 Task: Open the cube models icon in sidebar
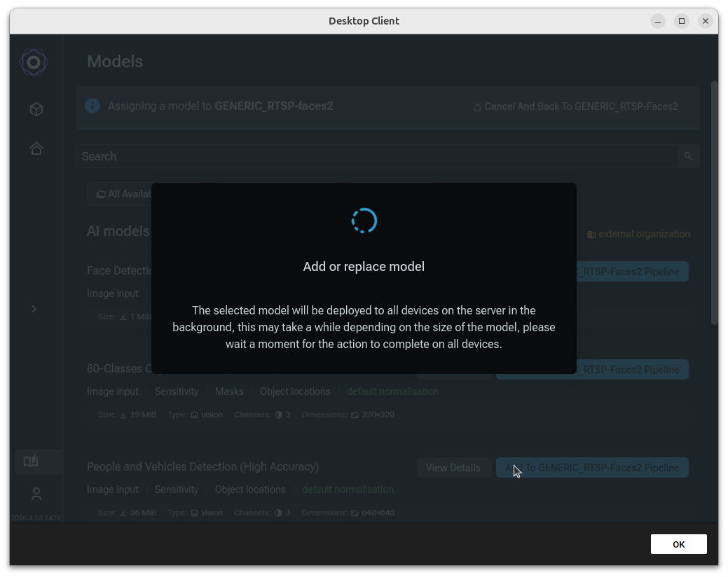pos(36,109)
